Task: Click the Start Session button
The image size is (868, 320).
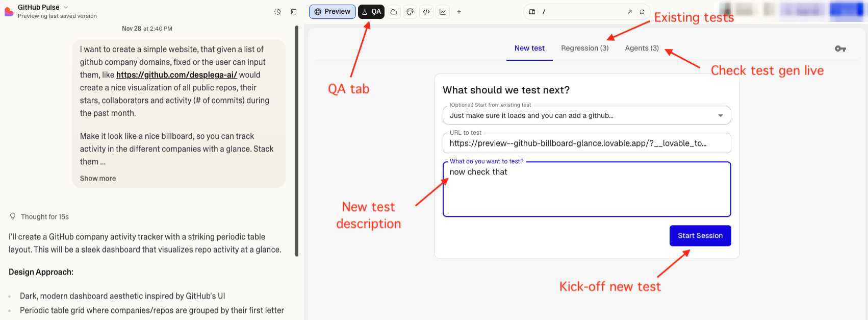Action: (x=700, y=236)
